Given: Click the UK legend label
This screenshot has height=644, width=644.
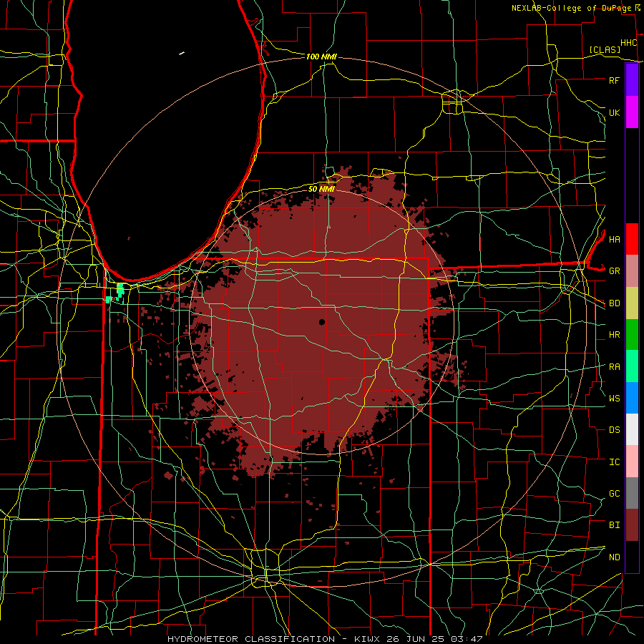Looking at the screenshot, I should click(x=614, y=112).
